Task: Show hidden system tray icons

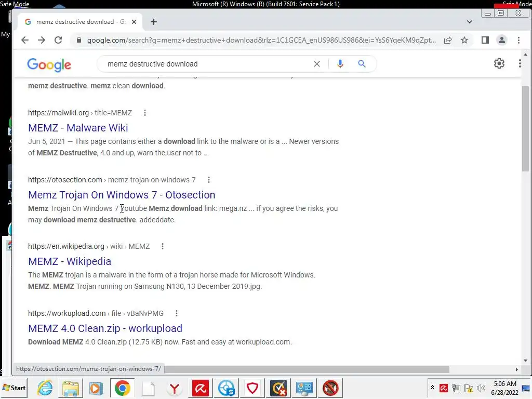Action: click(432, 388)
